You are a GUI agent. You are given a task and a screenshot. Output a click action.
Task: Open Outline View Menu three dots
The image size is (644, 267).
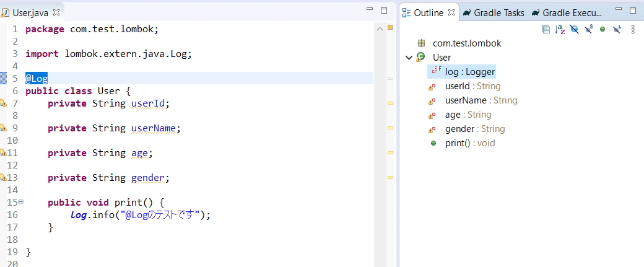pyautogui.click(x=633, y=29)
